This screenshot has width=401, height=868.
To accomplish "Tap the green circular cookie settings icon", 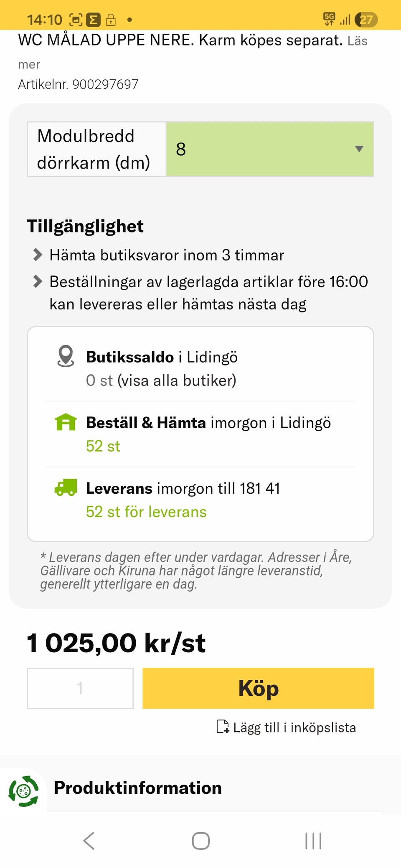I will point(24,791).
